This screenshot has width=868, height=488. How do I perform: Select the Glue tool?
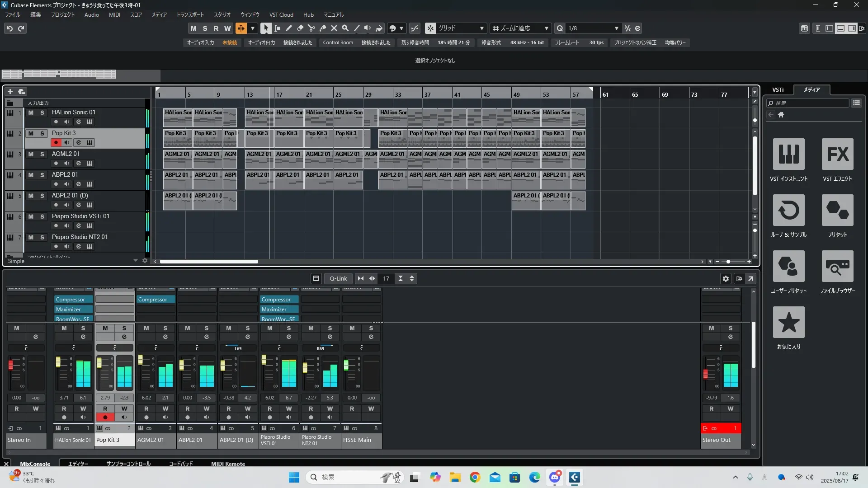(x=323, y=28)
